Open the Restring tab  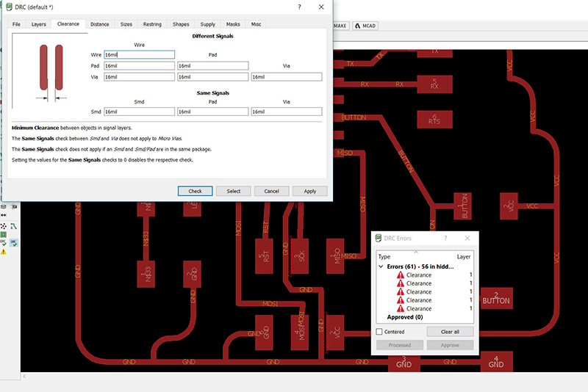[152, 24]
